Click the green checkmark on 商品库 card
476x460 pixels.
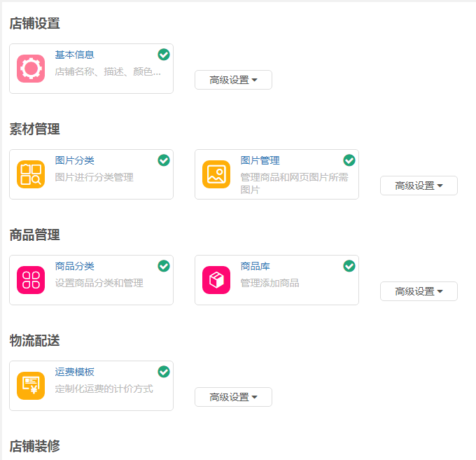[x=349, y=266]
